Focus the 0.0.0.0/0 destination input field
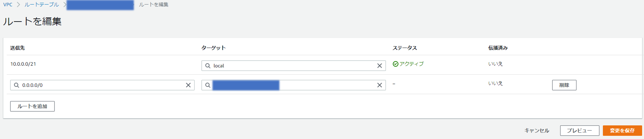Viewport: 644px width, 139px height. [x=102, y=85]
